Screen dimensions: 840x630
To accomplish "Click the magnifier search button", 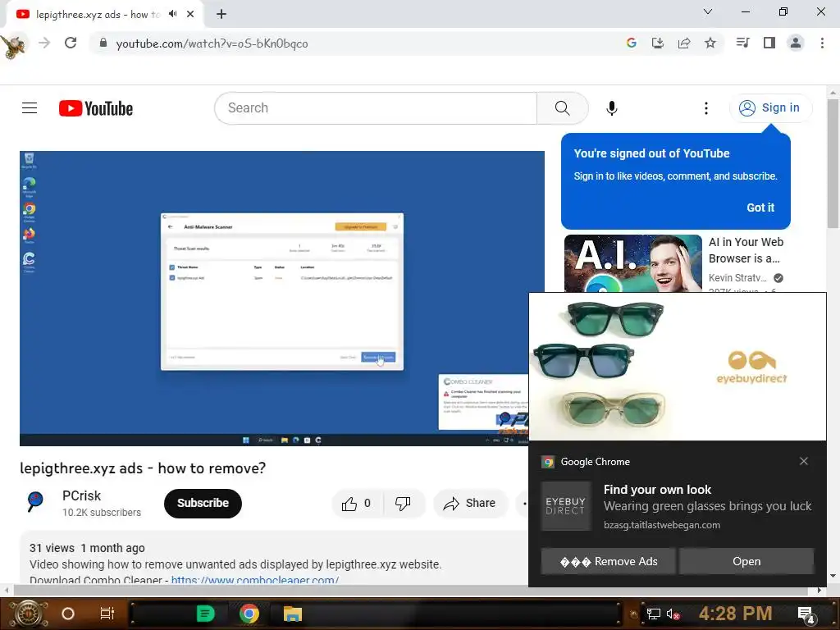I will coord(562,107).
